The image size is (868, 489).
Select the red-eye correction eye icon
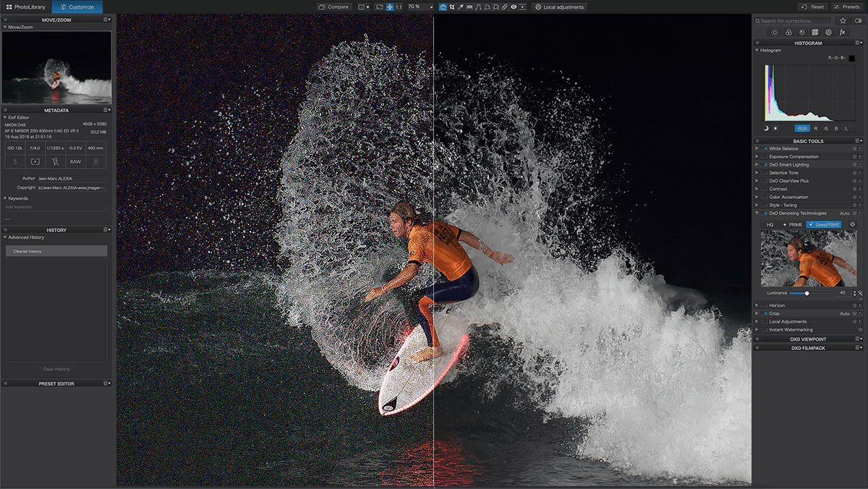(x=514, y=7)
